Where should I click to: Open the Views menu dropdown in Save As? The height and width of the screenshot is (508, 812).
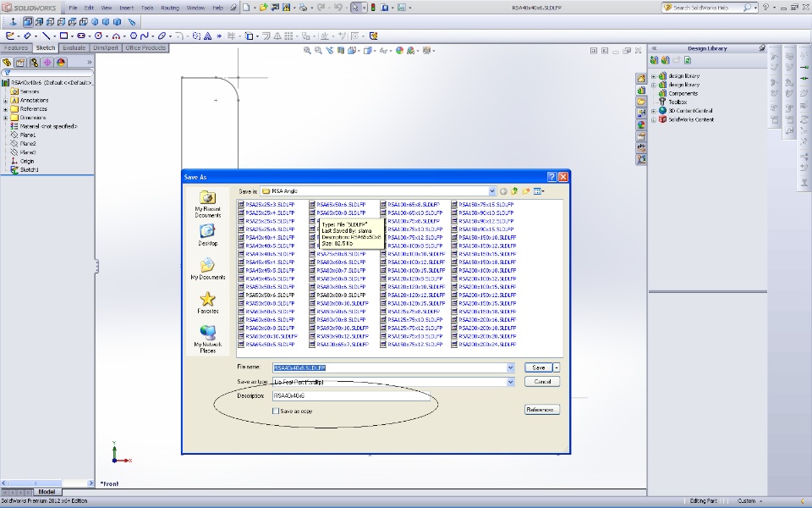539,191
